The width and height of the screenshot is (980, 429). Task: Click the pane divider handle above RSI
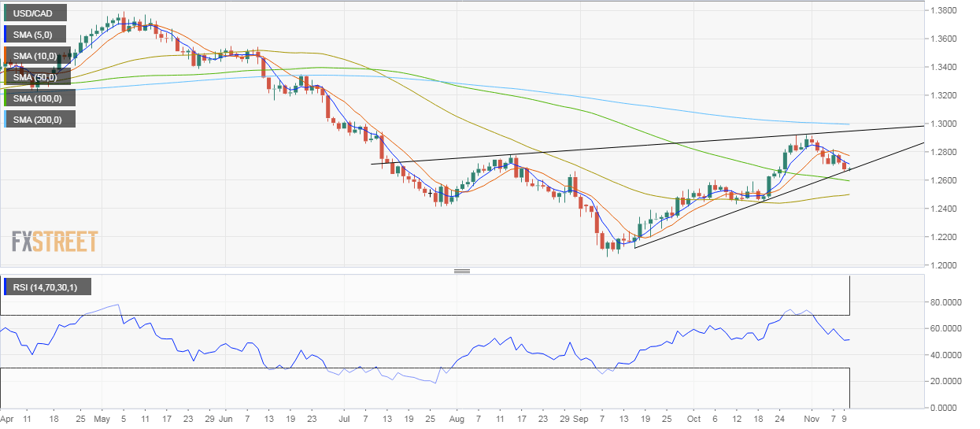pyautogui.click(x=462, y=271)
